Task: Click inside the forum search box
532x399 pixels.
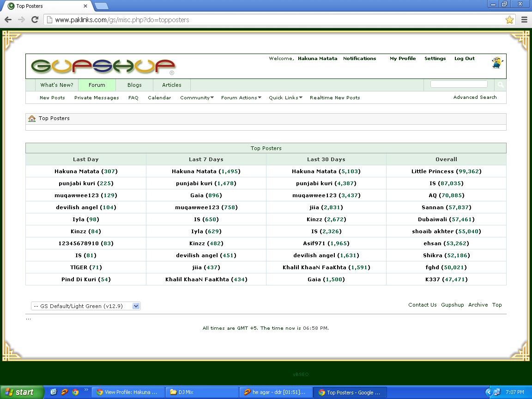Action: click(x=459, y=84)
